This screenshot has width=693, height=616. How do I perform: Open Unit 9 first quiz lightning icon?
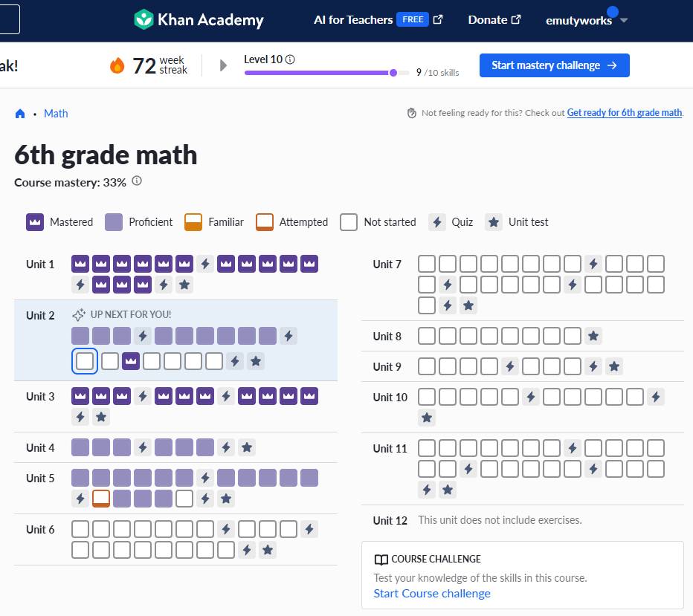[509, 366]
